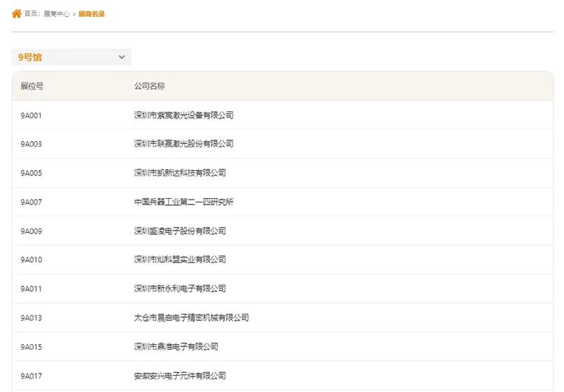This screenshot has width=564, height=392.
Task: Click the 展商名录 breadcrumb link
Action: click(92, 14)
